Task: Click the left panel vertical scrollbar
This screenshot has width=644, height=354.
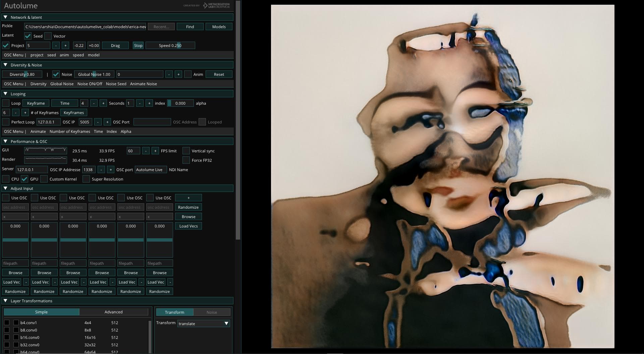Action: coord(238,120)
